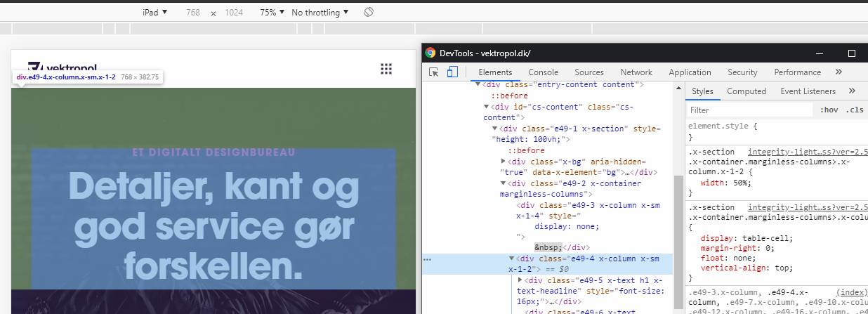Switch to the Console tab
Screen dimensions: 868x314
click(544, 72)
